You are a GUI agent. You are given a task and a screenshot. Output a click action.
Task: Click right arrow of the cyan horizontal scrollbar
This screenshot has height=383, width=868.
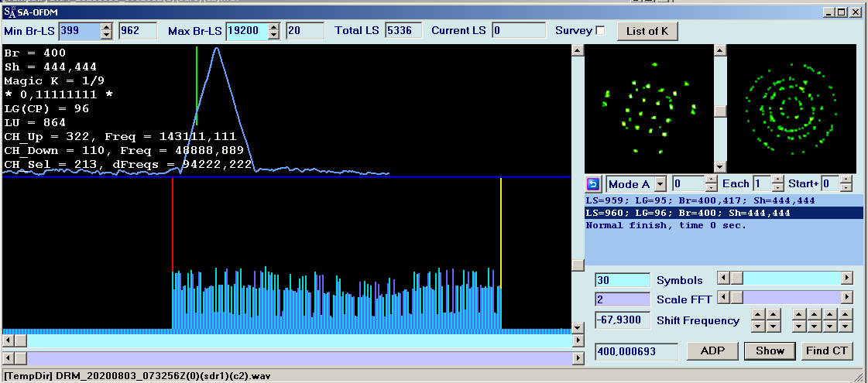[578, 340]
